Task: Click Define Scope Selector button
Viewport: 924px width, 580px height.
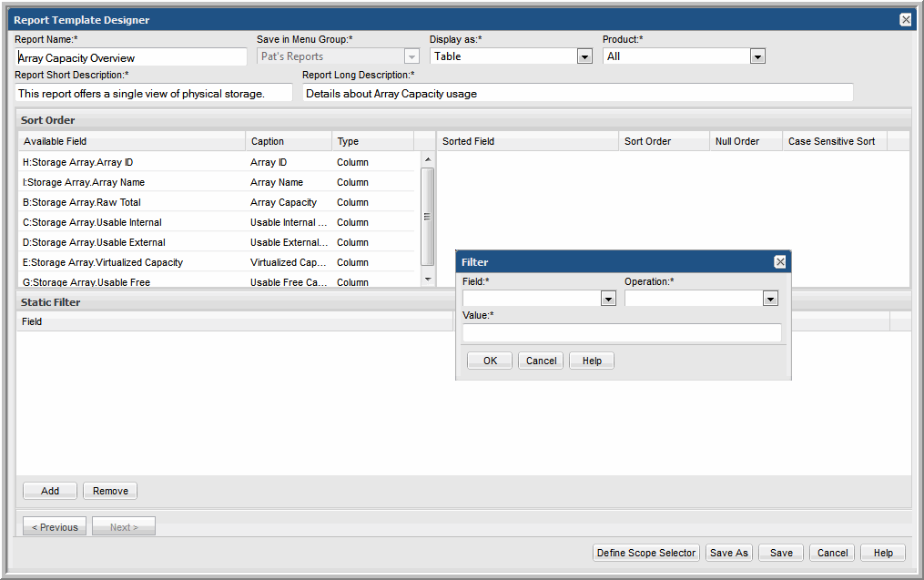Action: click(x=645, y=553)
